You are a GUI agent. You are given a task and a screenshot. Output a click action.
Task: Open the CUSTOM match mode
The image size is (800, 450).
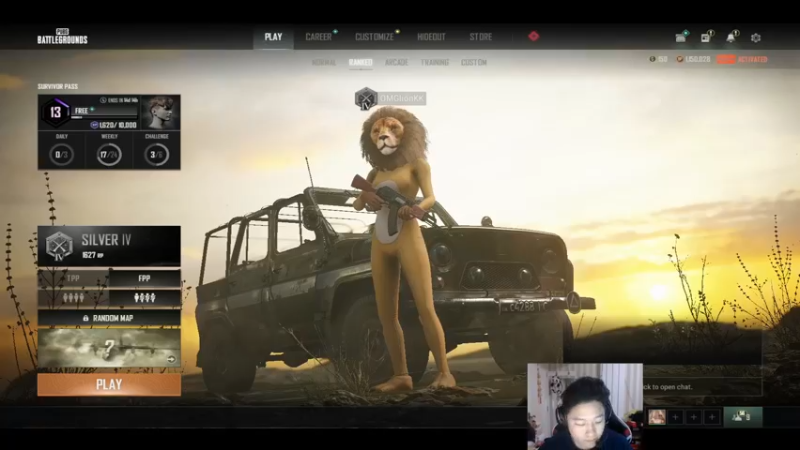coord(474,62)
